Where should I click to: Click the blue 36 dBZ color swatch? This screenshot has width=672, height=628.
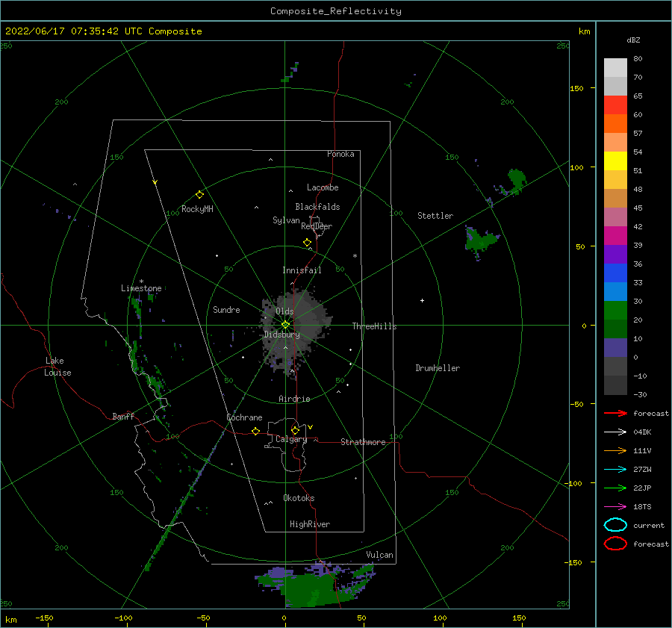pyautogui.click(x=615, y=273)
